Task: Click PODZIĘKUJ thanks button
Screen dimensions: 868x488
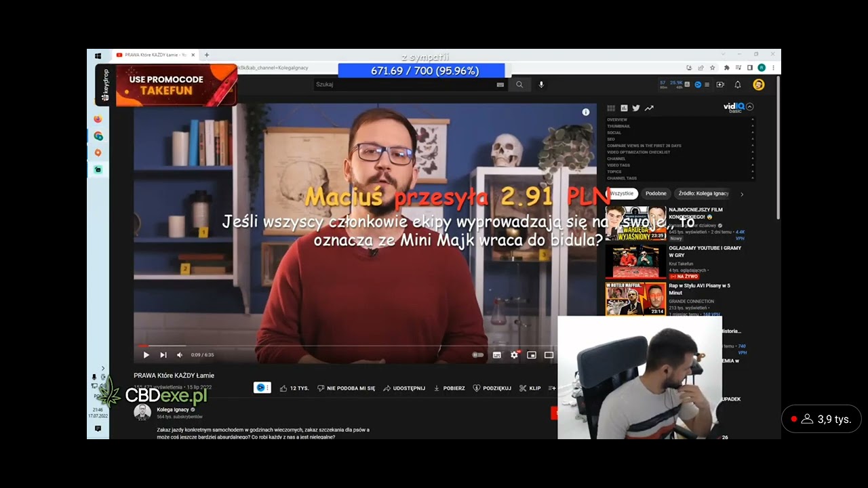Action: click(492, 388)
